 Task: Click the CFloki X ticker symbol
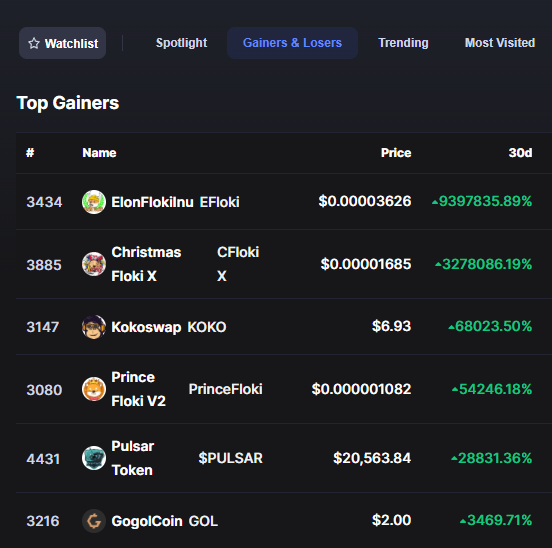pyautogui.click(x=238, y=264)
